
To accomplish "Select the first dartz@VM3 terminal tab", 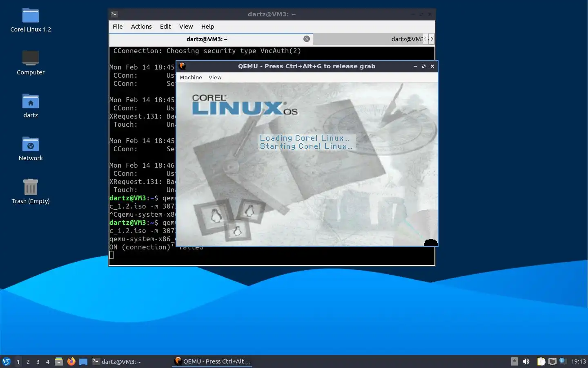I will point(211,39).
